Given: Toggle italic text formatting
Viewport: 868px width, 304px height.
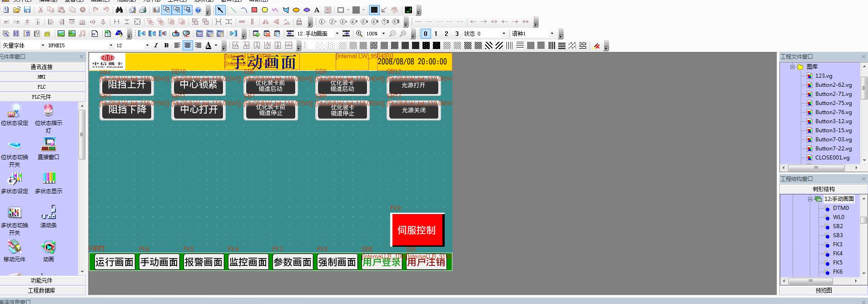Looking at the screenshot, I should tap(156, 45).
